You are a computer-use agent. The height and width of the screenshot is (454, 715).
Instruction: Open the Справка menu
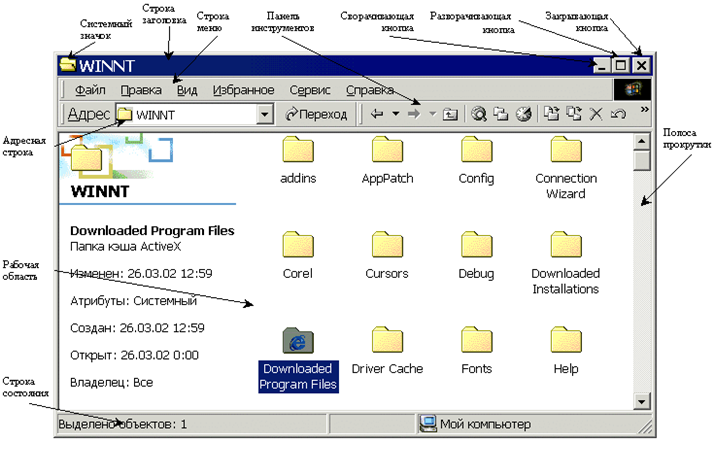[x=370, y=90]
